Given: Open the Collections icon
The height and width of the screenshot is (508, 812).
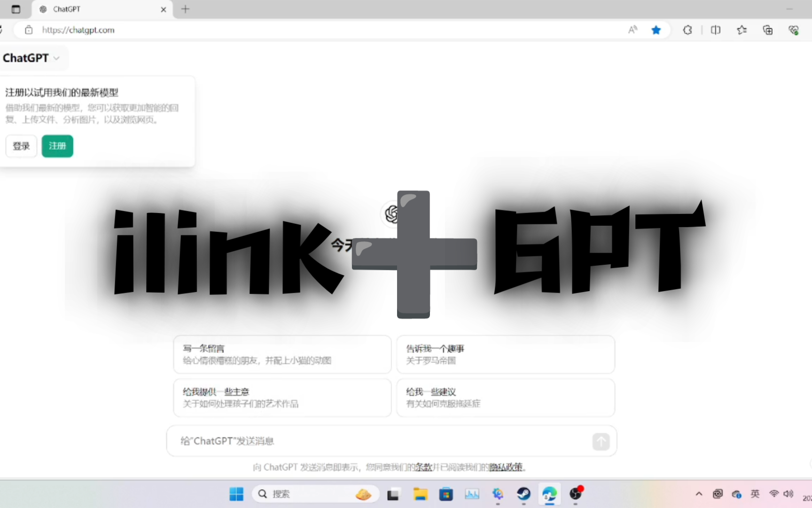Looking at the screenshot, I should coord(768,30).
